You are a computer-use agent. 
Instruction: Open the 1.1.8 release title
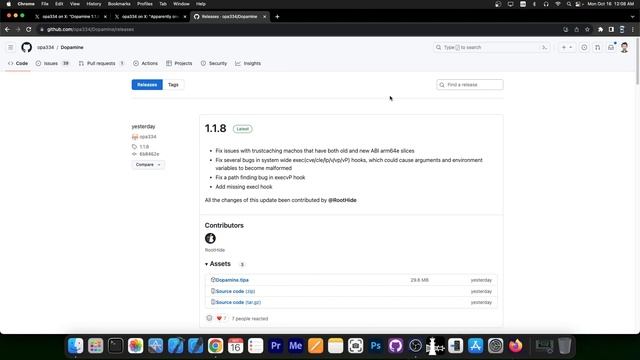(215, 129)
